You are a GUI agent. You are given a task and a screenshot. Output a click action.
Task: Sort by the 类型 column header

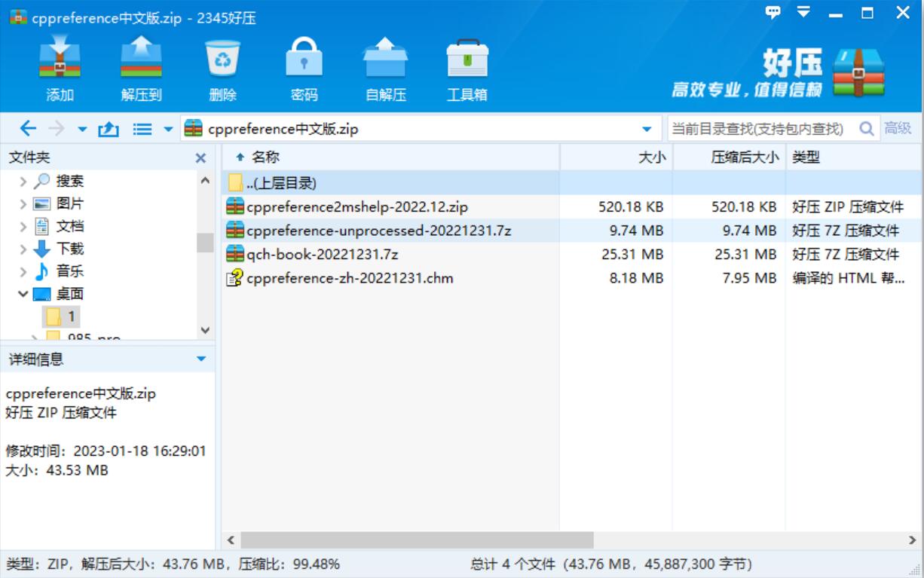tap(855, 157)
